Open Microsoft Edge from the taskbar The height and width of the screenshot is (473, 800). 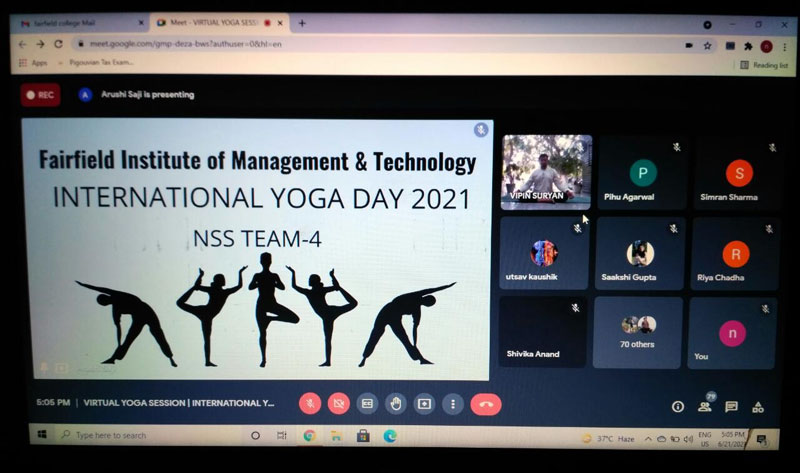390,436
